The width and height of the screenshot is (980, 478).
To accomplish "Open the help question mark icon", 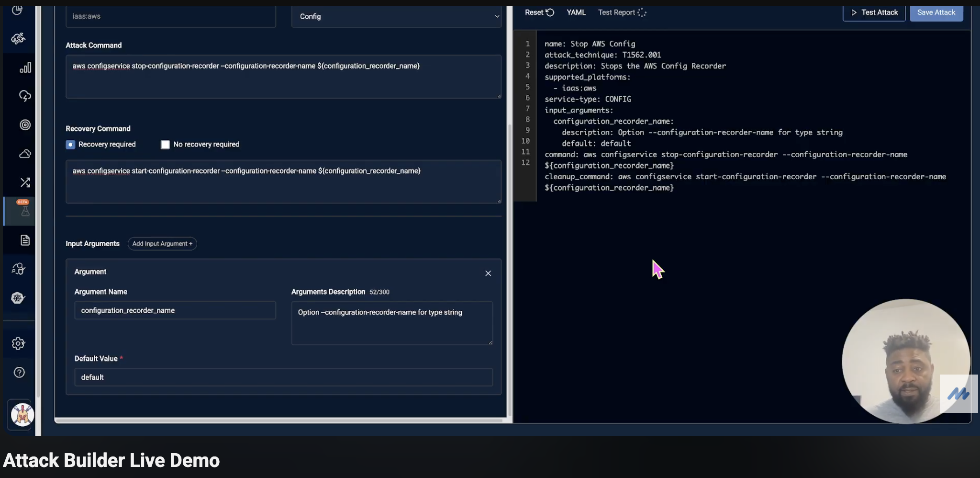I will (18, 372).
